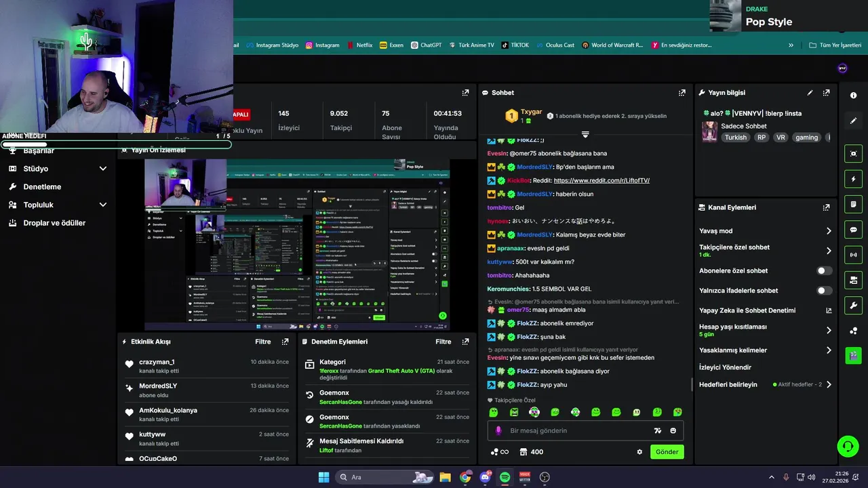Click the wrench quick action icon

(853, 305)
